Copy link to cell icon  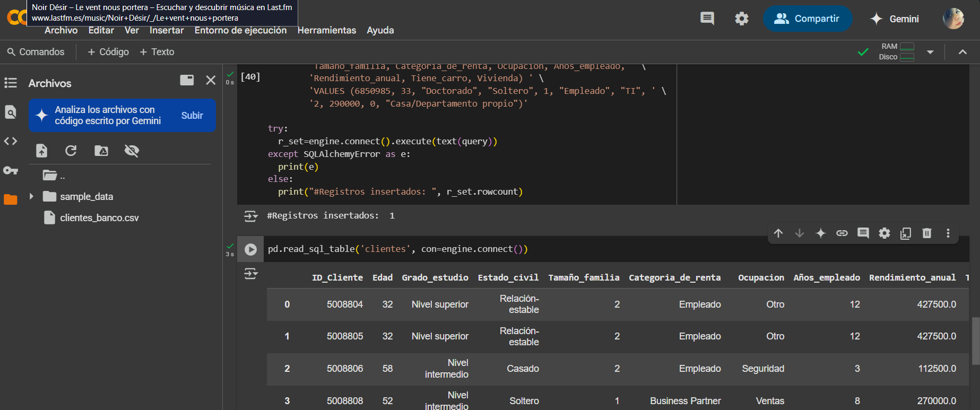pos(842,233)
